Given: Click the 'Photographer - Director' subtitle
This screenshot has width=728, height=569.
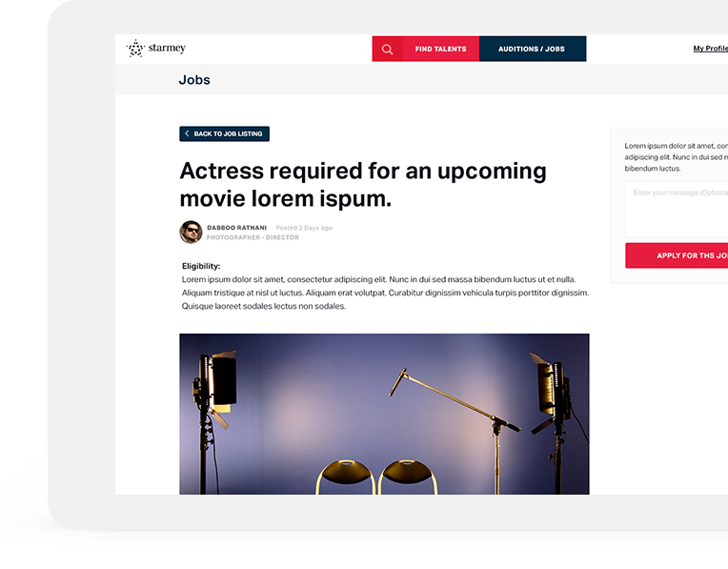Looking at the screenshot, I should point(253,237).
